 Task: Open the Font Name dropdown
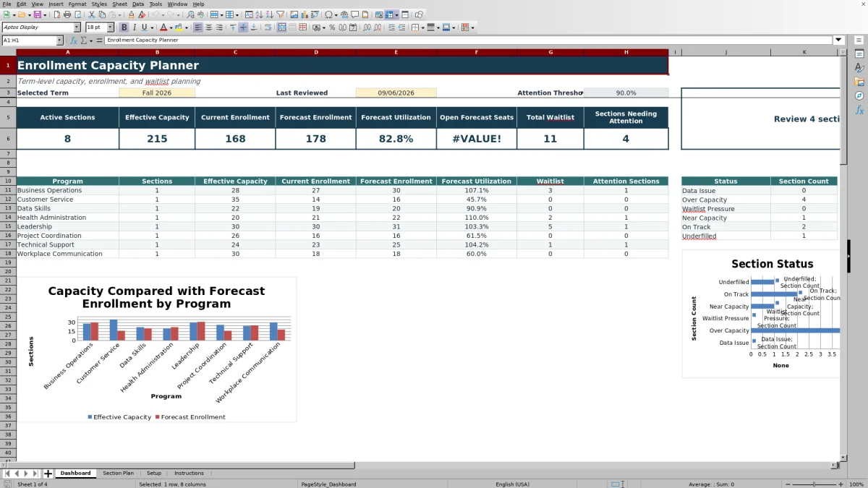click(x=77, y=27)
